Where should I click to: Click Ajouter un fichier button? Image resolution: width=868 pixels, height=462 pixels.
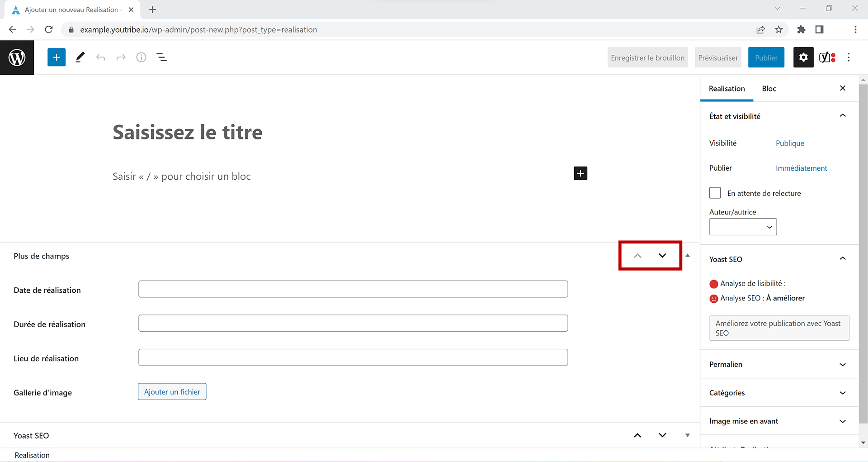pos(172,392)
